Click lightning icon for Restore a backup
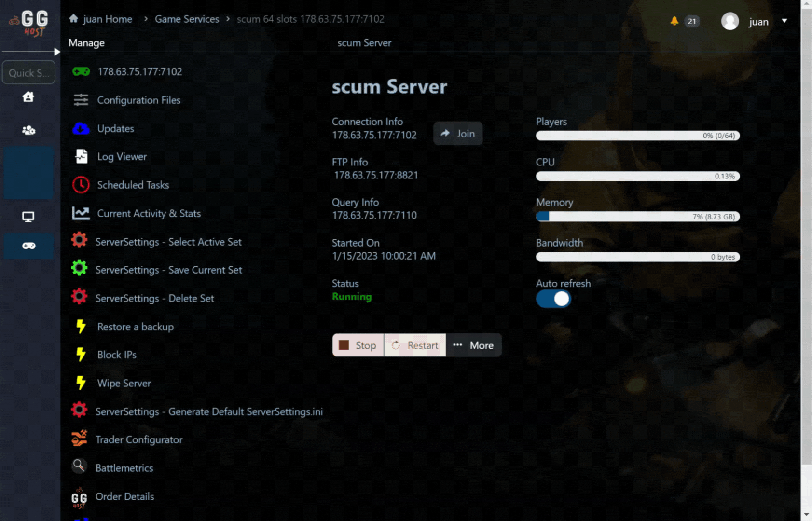The height and width of the screenshot is (521, 812). (x=81, y=326)
